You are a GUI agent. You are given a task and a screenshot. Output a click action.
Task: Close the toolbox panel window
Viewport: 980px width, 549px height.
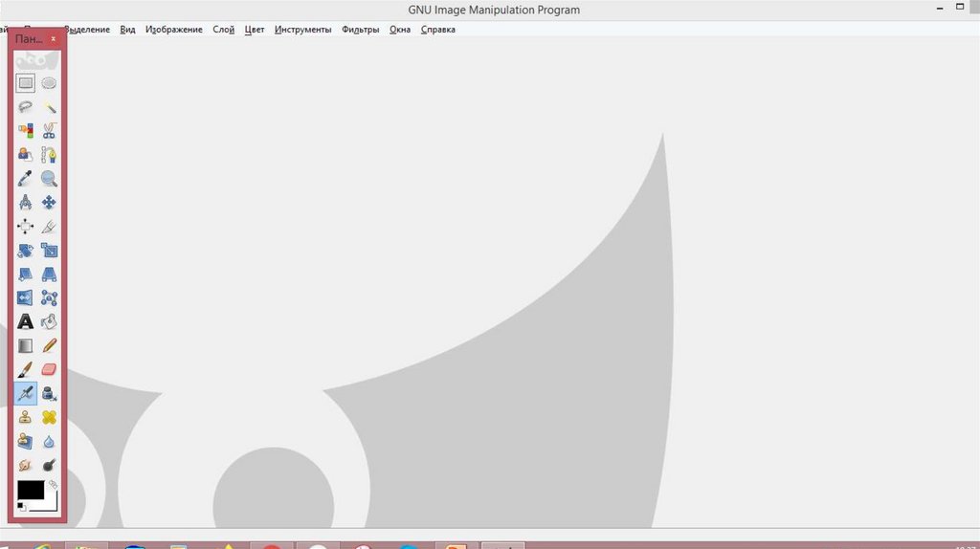[x=54, y=39]
